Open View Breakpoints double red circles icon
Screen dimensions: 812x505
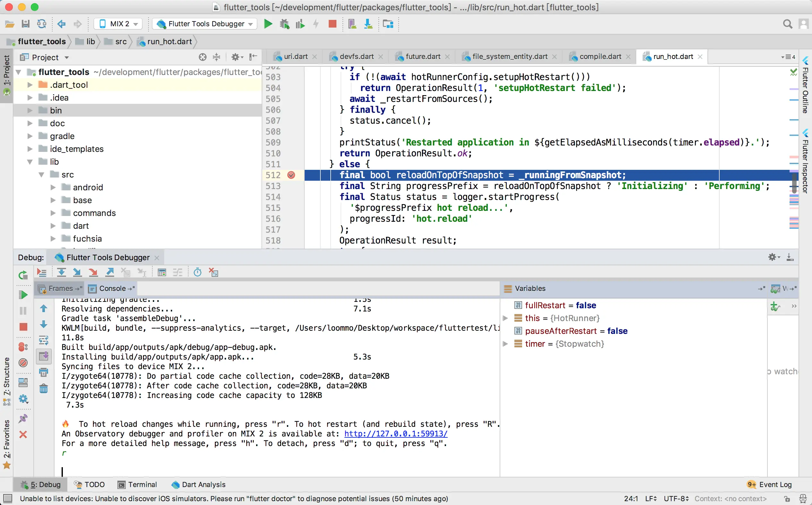point(23,347)
